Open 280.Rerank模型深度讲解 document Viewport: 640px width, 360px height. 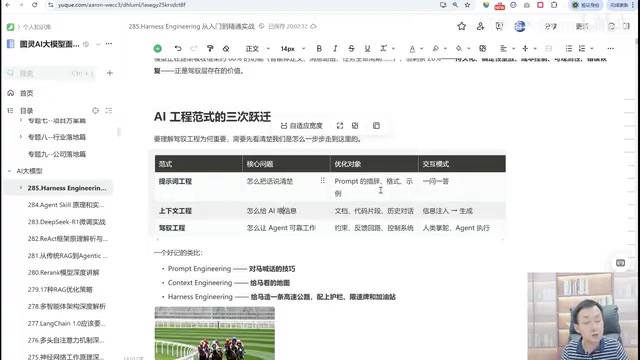coord(63,273)
